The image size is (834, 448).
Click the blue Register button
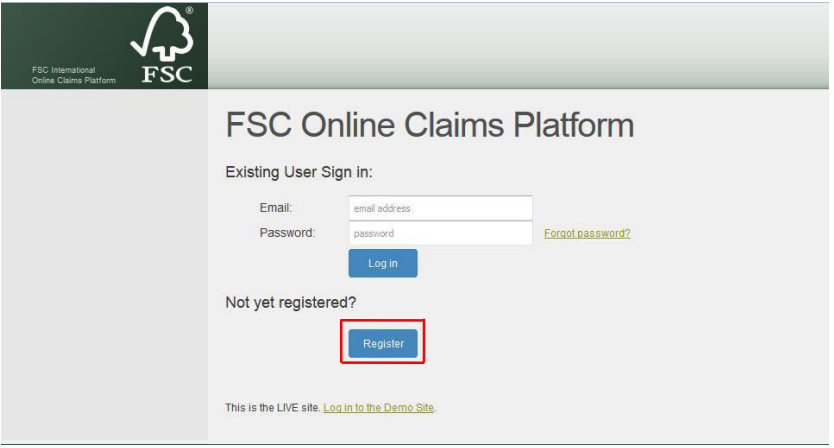point(383,344)
